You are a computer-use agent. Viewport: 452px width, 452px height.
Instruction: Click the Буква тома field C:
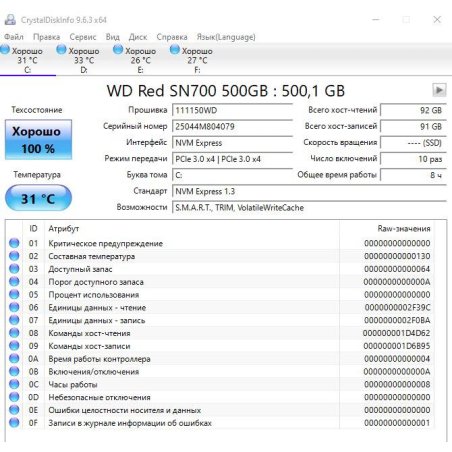232,175
